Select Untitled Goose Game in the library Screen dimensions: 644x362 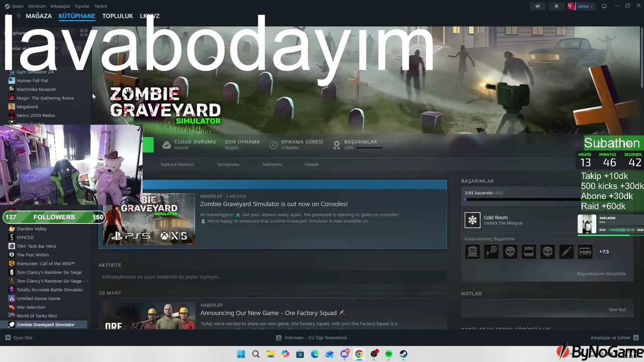point(38,299)
